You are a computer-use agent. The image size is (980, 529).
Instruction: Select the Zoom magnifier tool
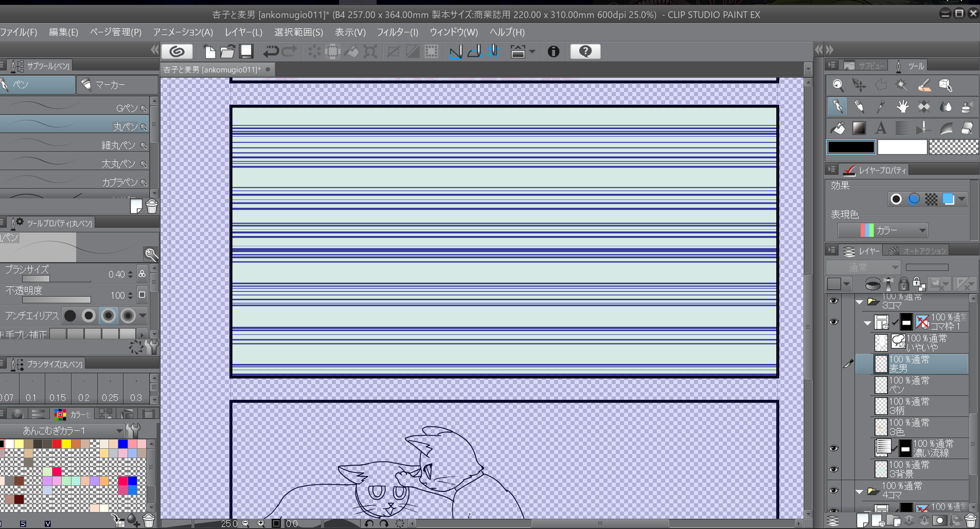click(x=837, y=85)
